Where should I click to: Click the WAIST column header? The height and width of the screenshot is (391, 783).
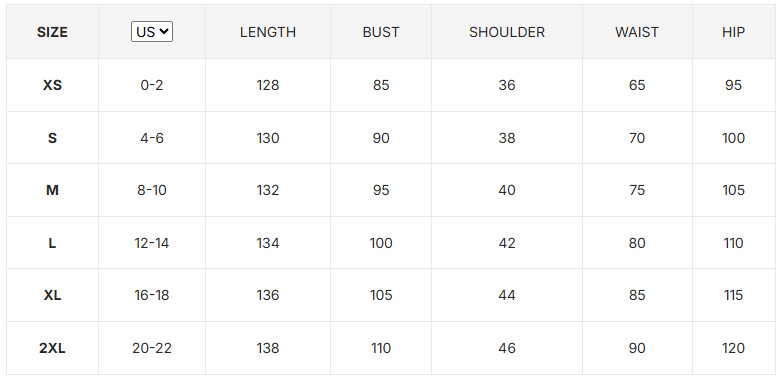637,32
